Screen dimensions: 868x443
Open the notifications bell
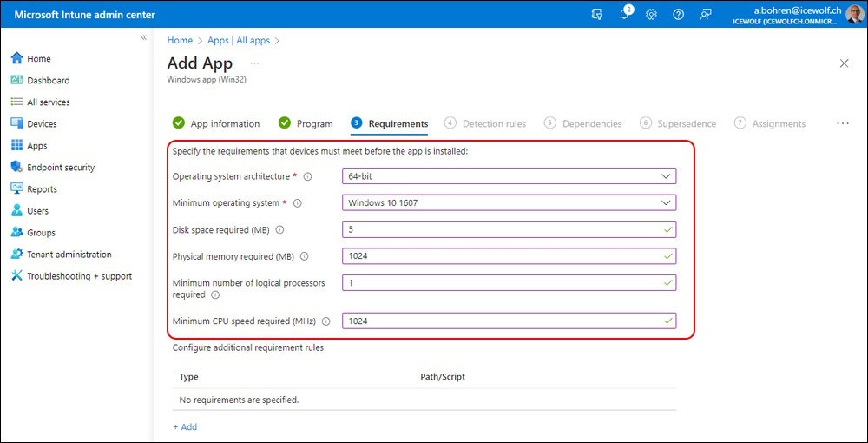pyautogui.click(x=624, y=15)
